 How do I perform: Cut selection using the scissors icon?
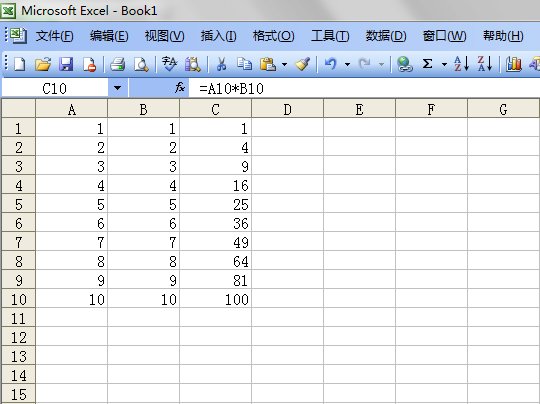(221, 64)
